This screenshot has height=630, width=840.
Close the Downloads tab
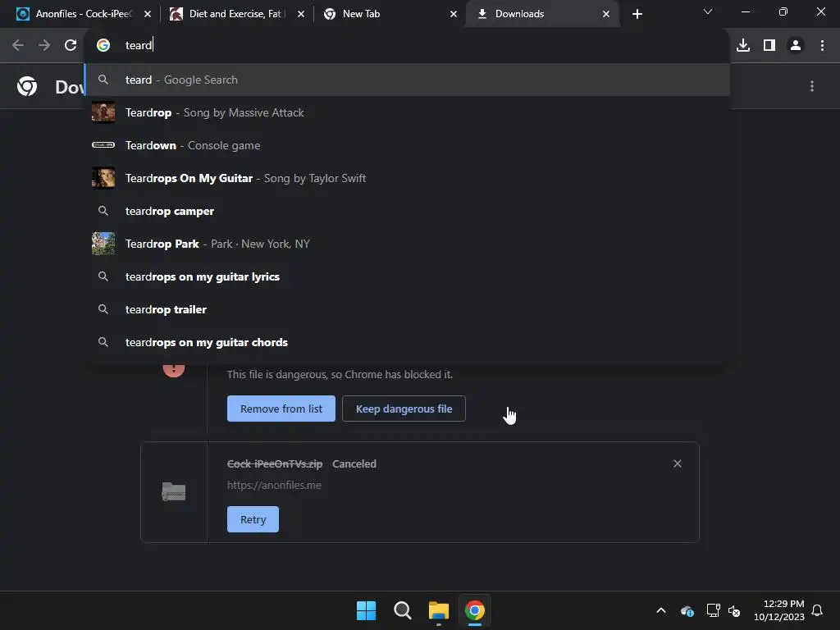click(x=606, y=14)
